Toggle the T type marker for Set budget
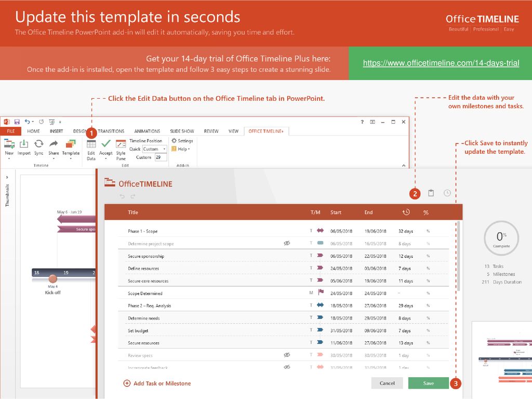 tap(311, 330)
